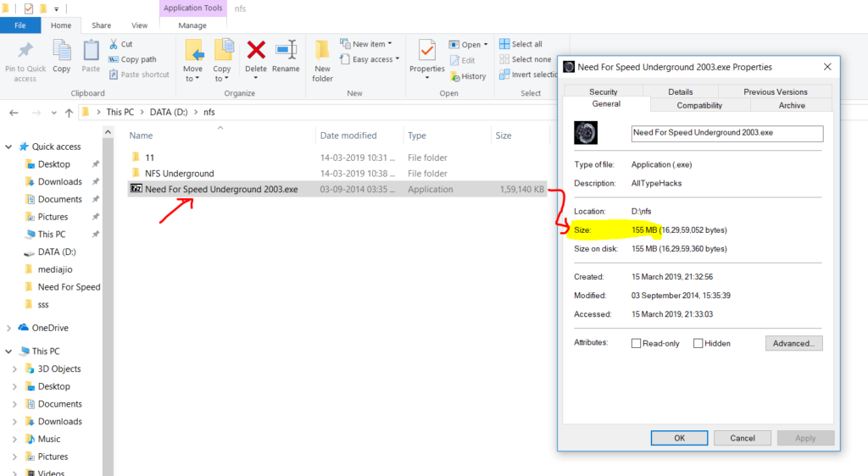This screenshot has height=476, width=868.
Task: Enable the Read-only checkbox
Action: click(x=636, y=344)
